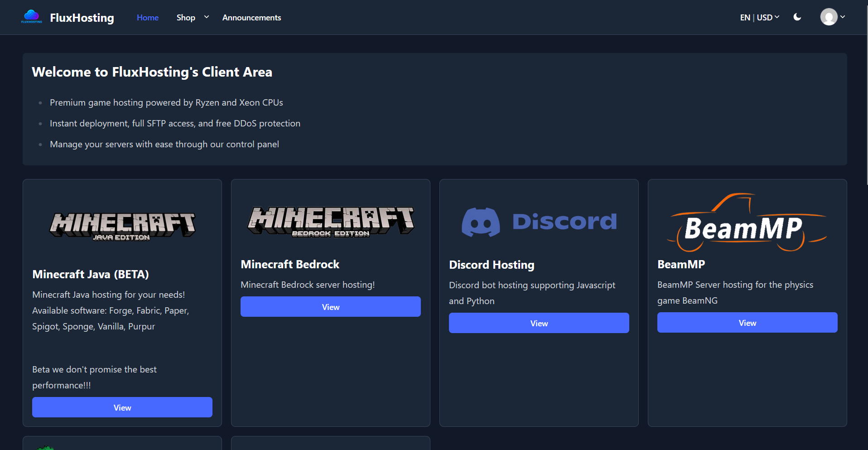The height and width of the screenshot is (450, 868).
Task: View the Discord Hosting plans
Action: click(x=539, y=323)
